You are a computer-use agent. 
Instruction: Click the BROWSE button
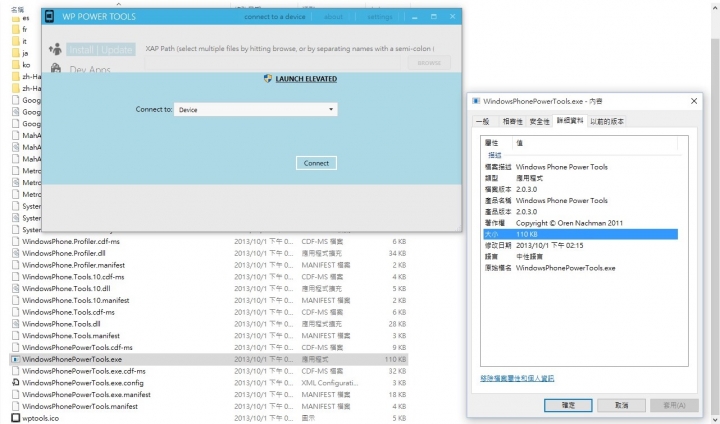(429, 63)
